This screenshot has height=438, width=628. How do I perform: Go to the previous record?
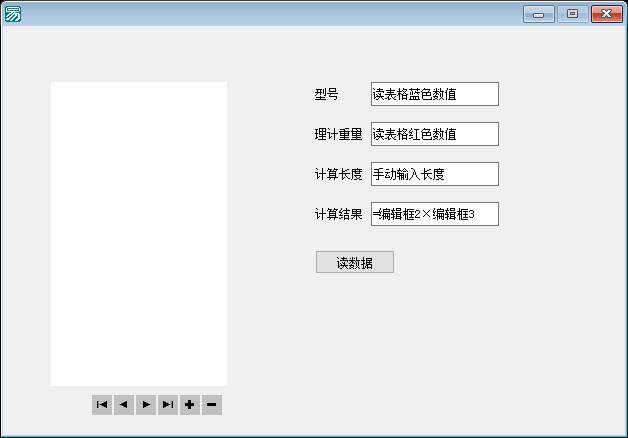click(x=124, y=405)
